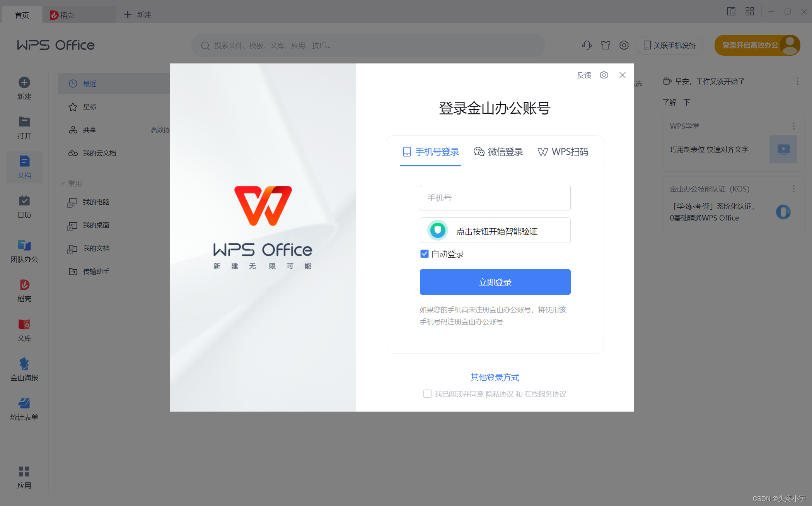Switch to WPS扫码 login tab
Viewport: 812px width, 506px height.
click(563, 152)
